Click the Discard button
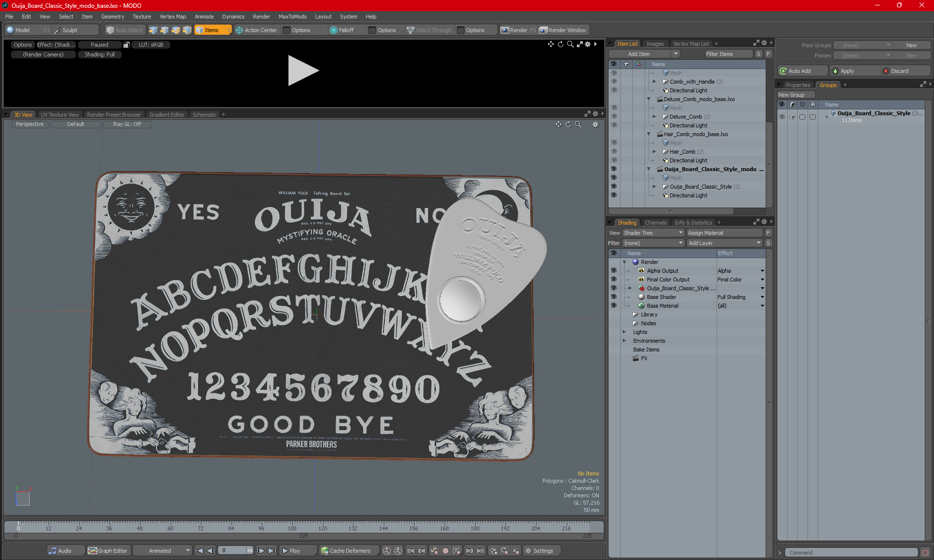Screen dimensions: 934x560 point(905,71)
